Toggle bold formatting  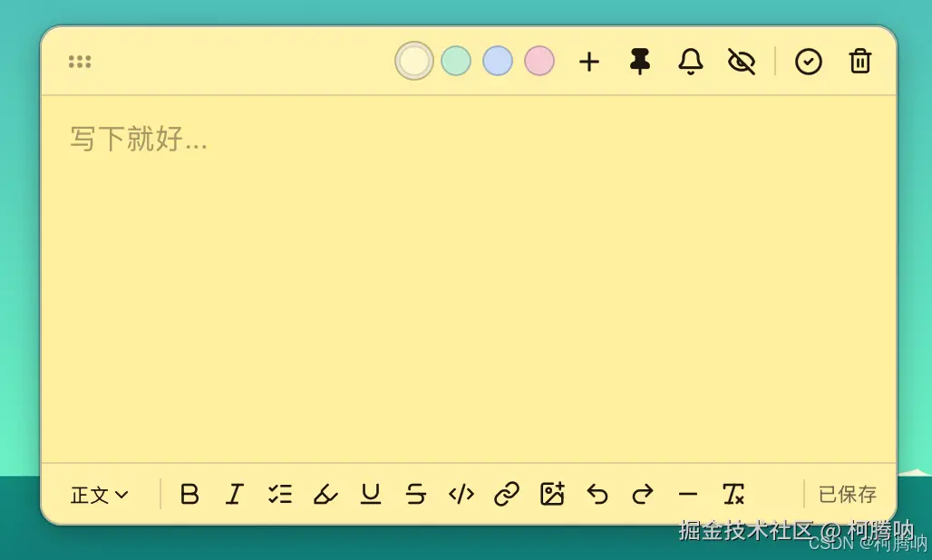coord(189,494)
